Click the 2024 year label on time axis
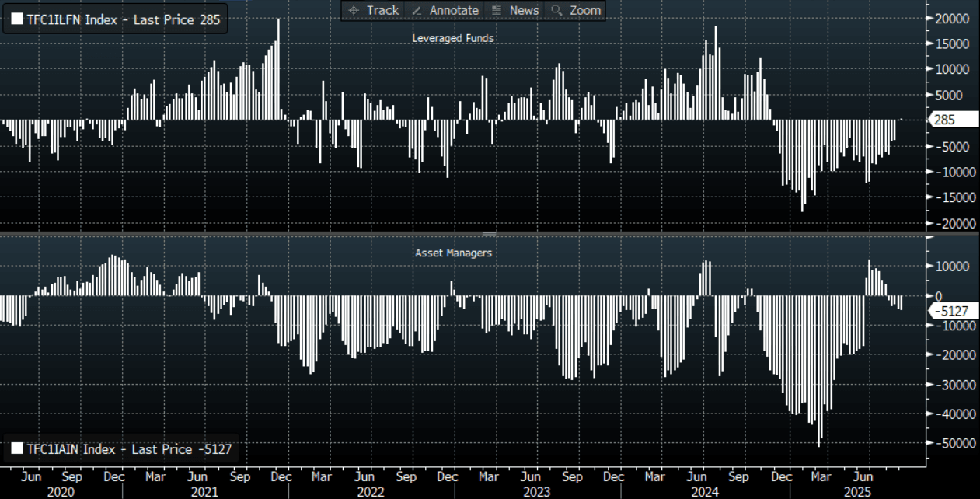Viewport: 980px width, 499px height. (x=703, y=492)
